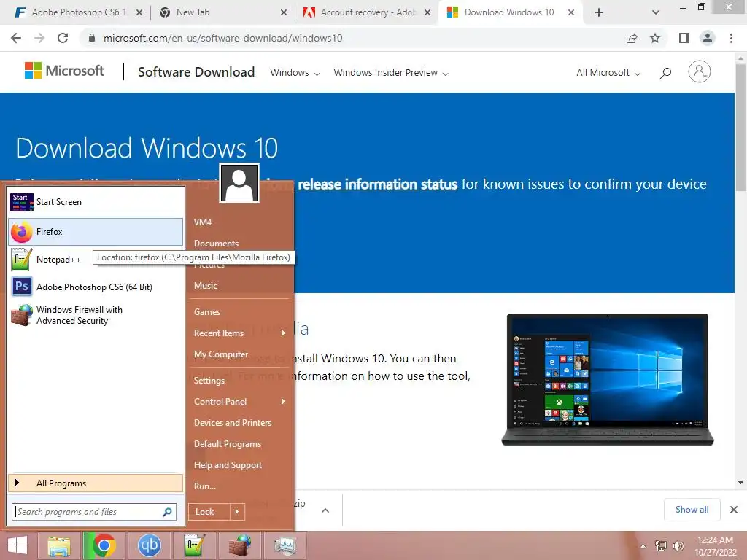Share this page via the share icon

pos(632,38)
